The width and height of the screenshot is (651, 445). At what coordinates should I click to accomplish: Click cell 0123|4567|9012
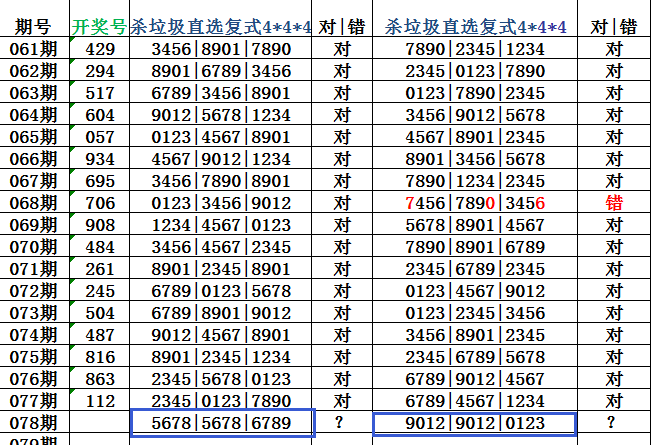(475, 290)
